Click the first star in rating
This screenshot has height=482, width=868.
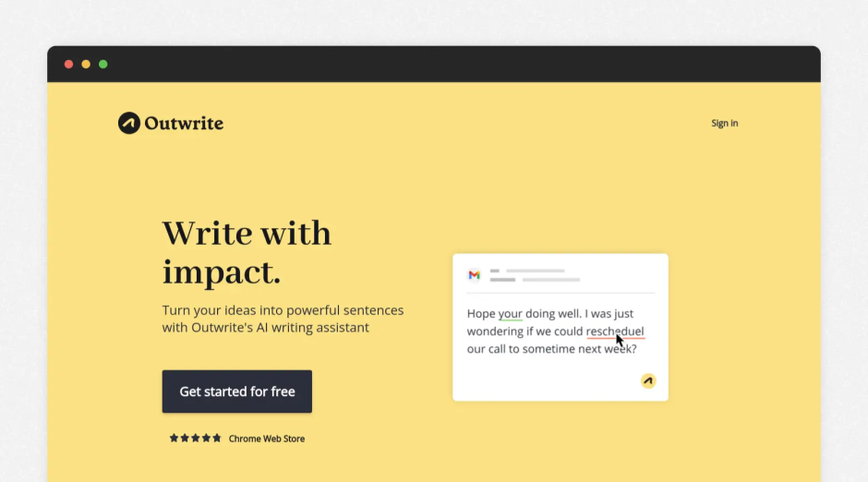tap(174, 439)
